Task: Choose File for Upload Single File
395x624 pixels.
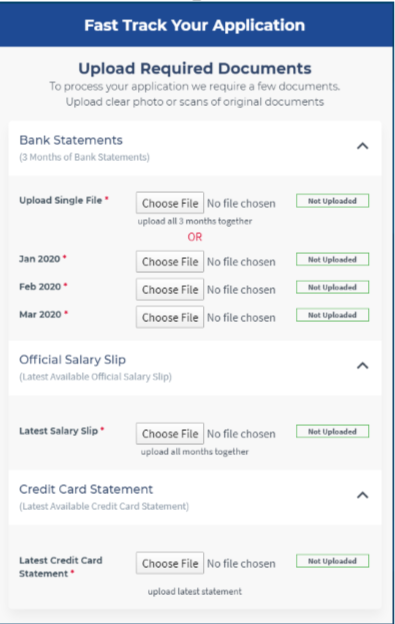Action: tap(170, 203)
